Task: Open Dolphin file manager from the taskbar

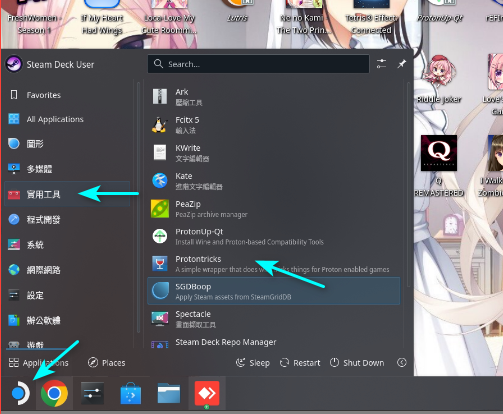Action: tap(169, 393)
